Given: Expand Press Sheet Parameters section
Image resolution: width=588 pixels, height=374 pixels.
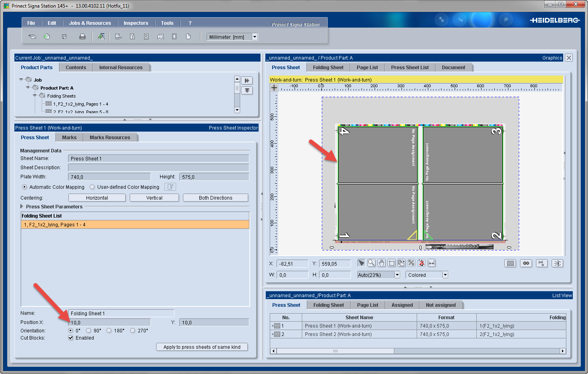Looking at the screenshot, I should pos(22,206).
